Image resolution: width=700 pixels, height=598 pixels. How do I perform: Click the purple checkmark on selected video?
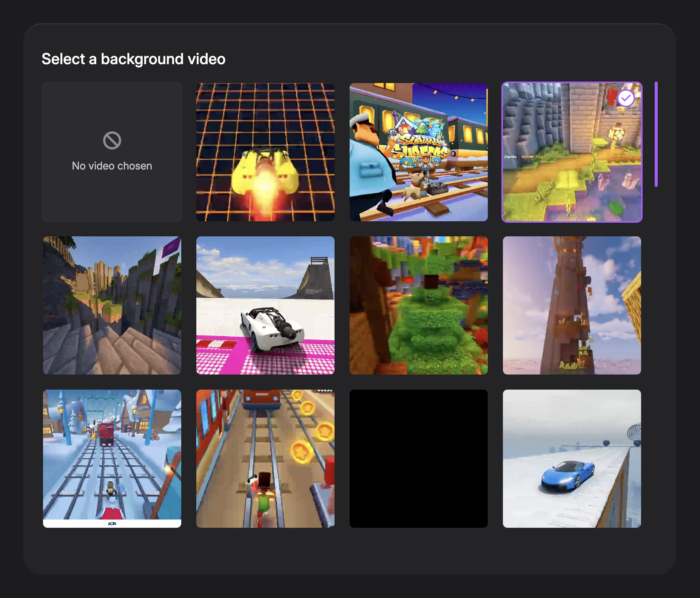[626, 99]
